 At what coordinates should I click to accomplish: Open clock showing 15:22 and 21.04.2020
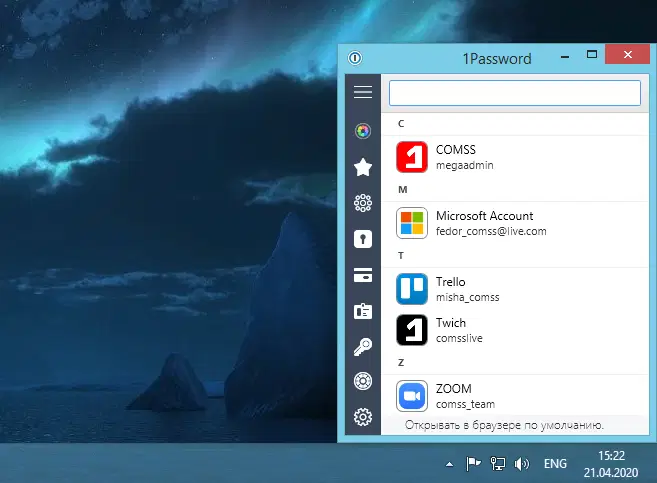tap(611, 464)
